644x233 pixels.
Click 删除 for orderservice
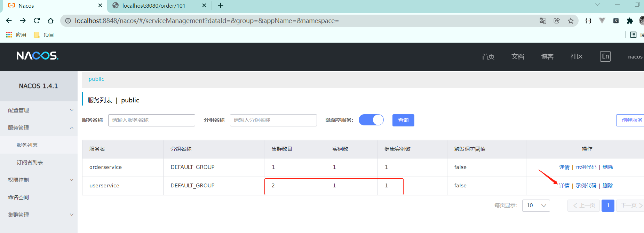608,167
